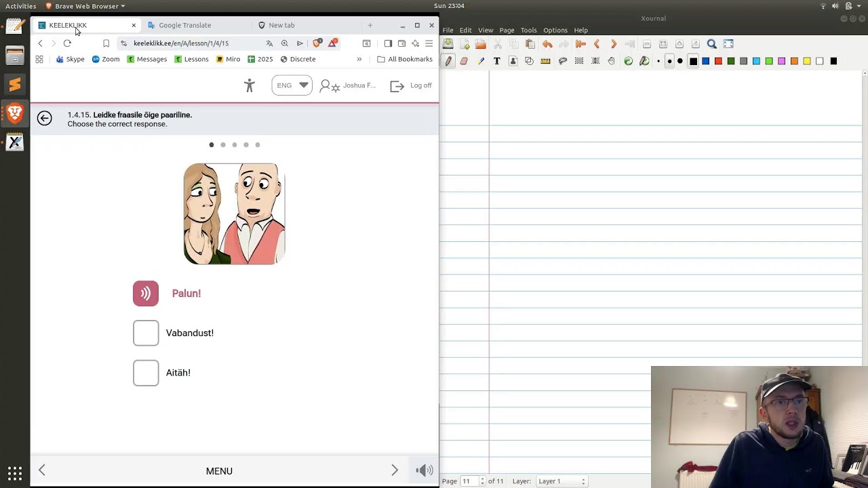Switch to the Google Translate tab
Image resolution: width=868 pixels, height=488 pixels.
[185, 25]
